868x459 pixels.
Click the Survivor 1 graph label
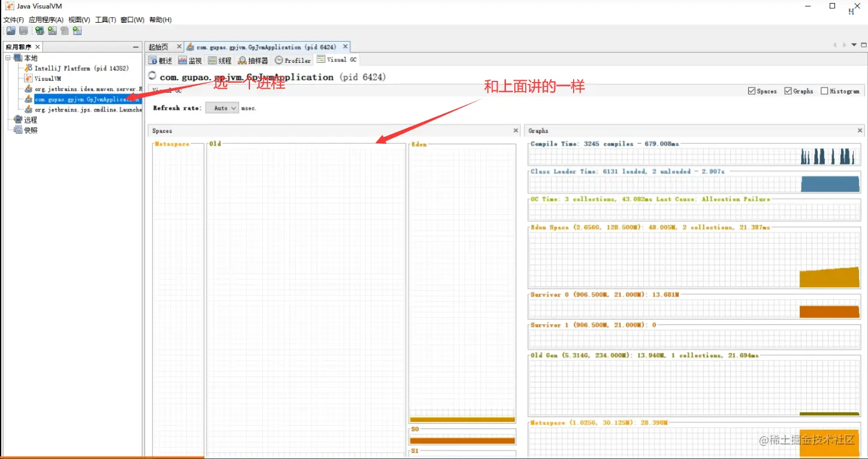(593, 325)
